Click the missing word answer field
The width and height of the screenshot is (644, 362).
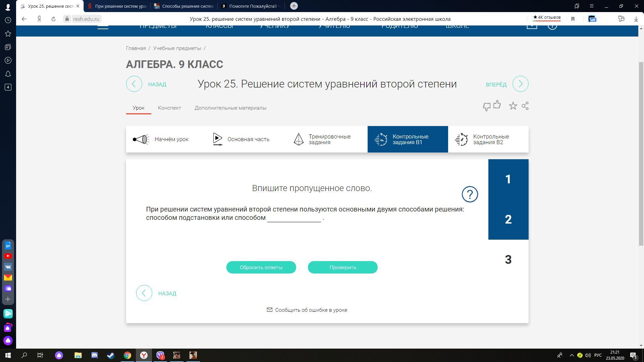point(294,218)
